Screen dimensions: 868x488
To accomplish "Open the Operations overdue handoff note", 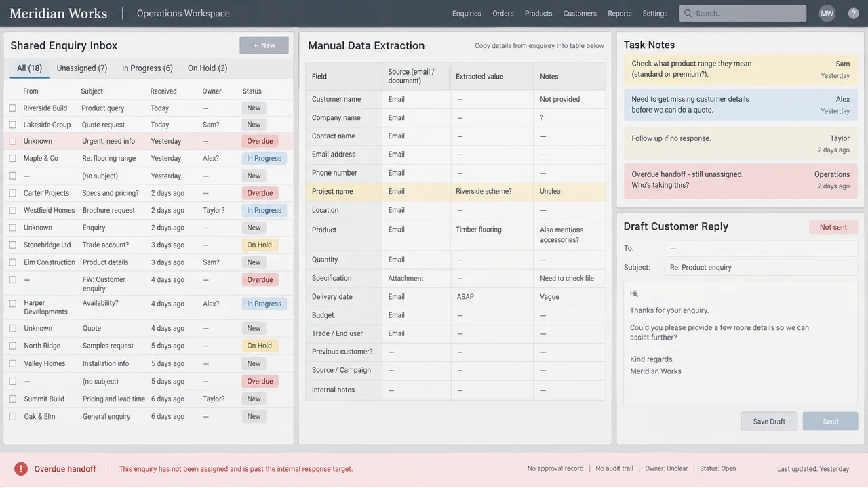I will coord(741,180).
